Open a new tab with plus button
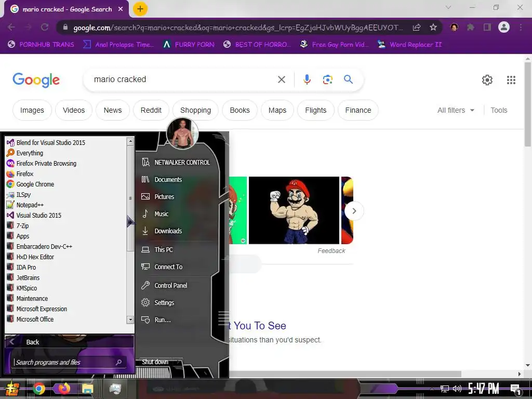Image resolution: width=532 pixels, height=399 pixels. tap(140, 9)
